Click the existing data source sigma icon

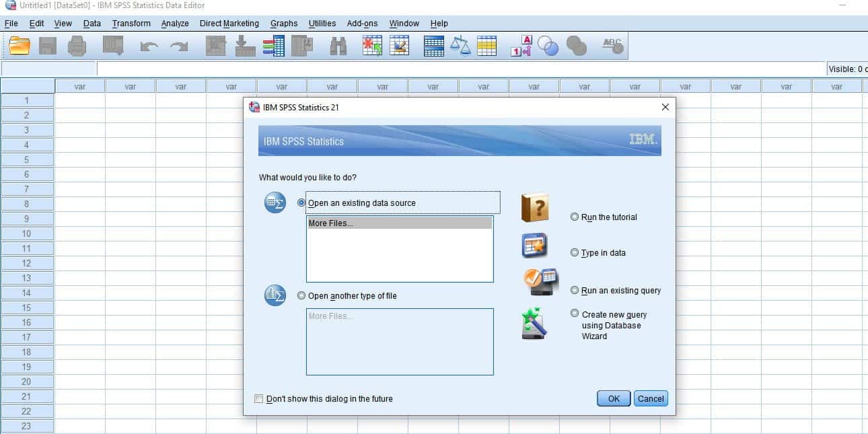[275, 203]
